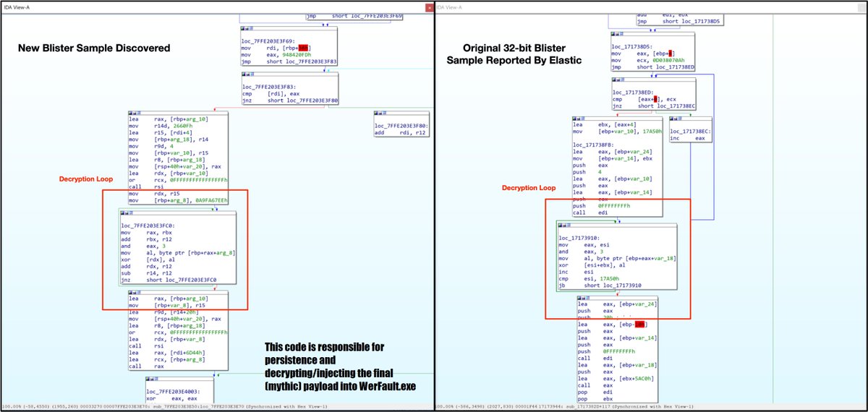The width and height of the screenshot is (868, 412).
Task: Click label loc_171738D5 node header
Action: 631,47
